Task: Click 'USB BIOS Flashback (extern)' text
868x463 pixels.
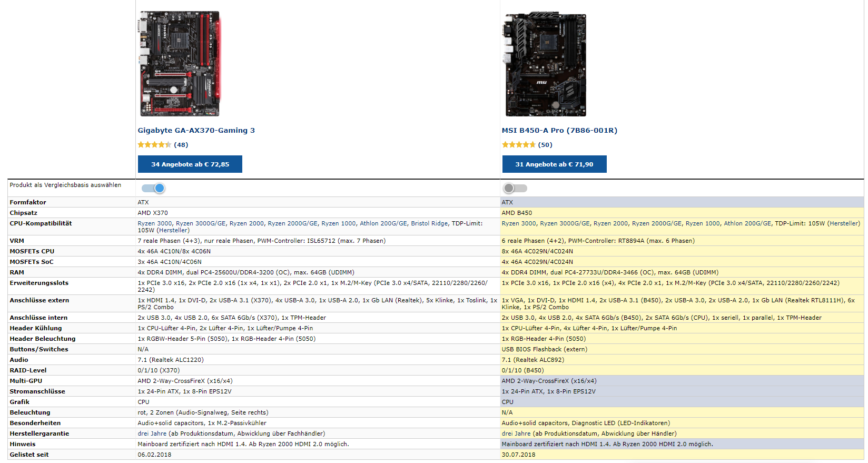Action: click(545, 349)
